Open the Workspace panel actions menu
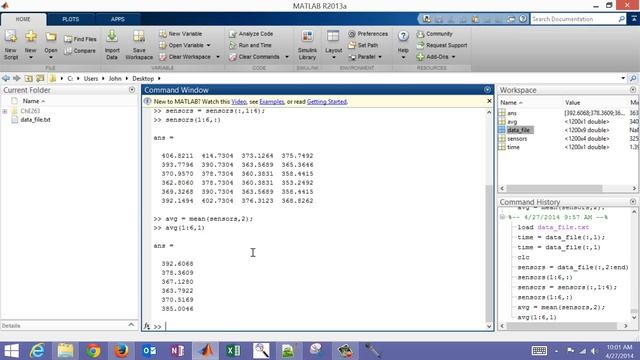This screenshot has height=360, width=640. tap(633, 90)
